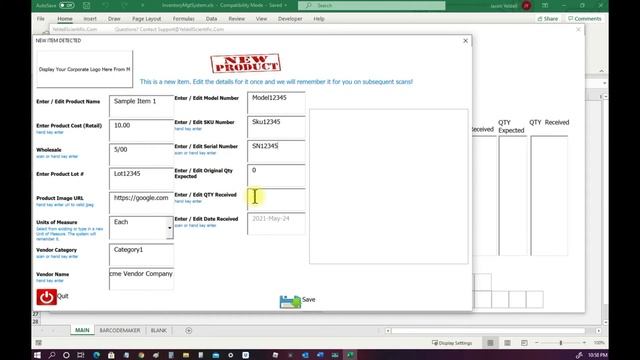Select the Draw ribbon tab
Viewport: 640px width, 360px height.
(114, 19)
